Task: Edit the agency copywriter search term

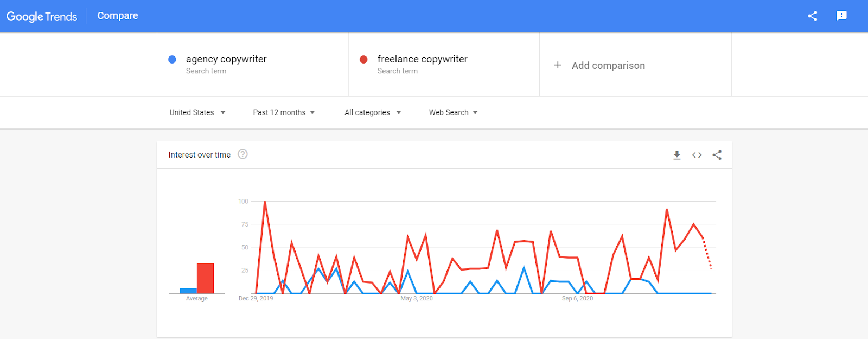Action: coord(226,59)
